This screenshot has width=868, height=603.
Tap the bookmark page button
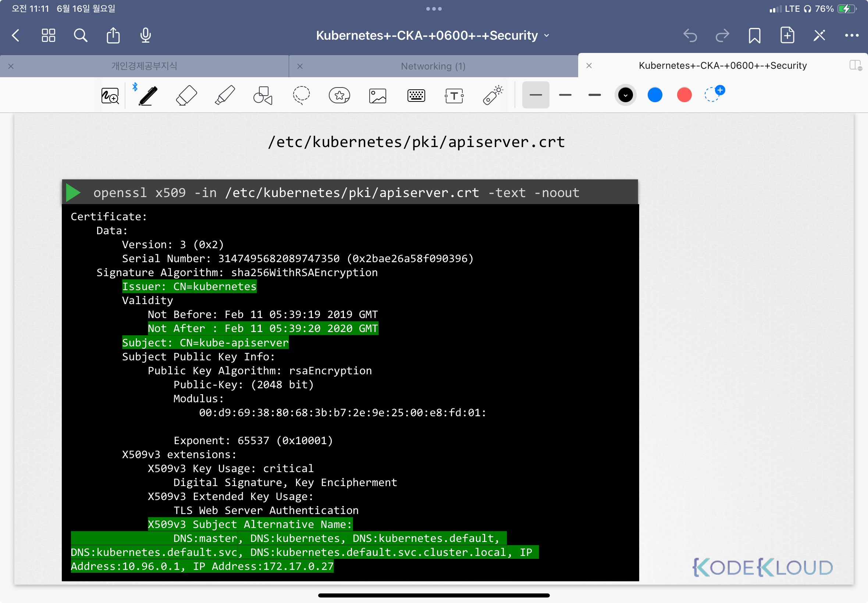coord(754,36)
